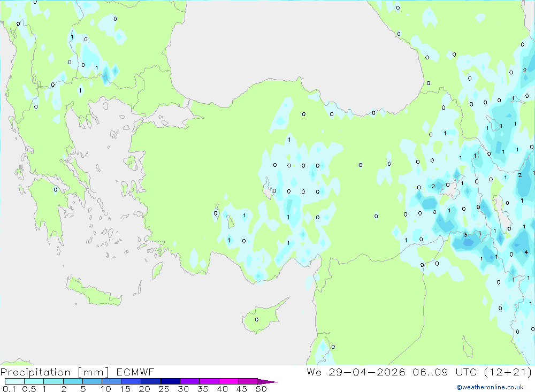Click the 0.1 to 0.5 mm legend swatch
This screenshot has height=392, width=535.
pos(14,381)
